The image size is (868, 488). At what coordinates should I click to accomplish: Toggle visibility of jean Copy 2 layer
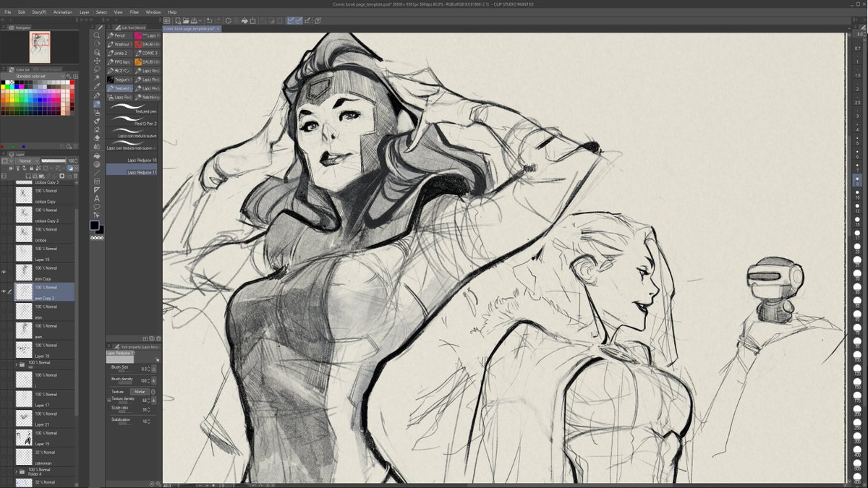[x=4, y=291]
